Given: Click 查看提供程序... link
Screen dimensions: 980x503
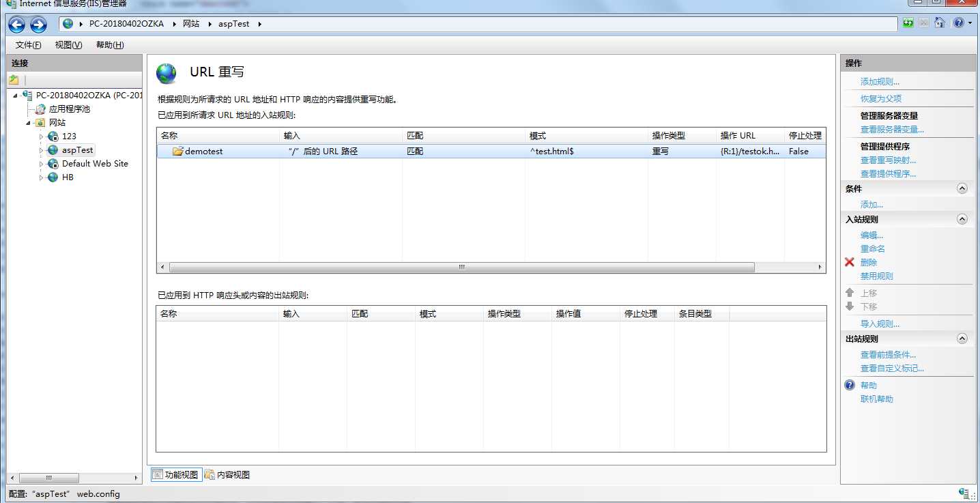Looking at the screenshot, I should pos(888,174).
